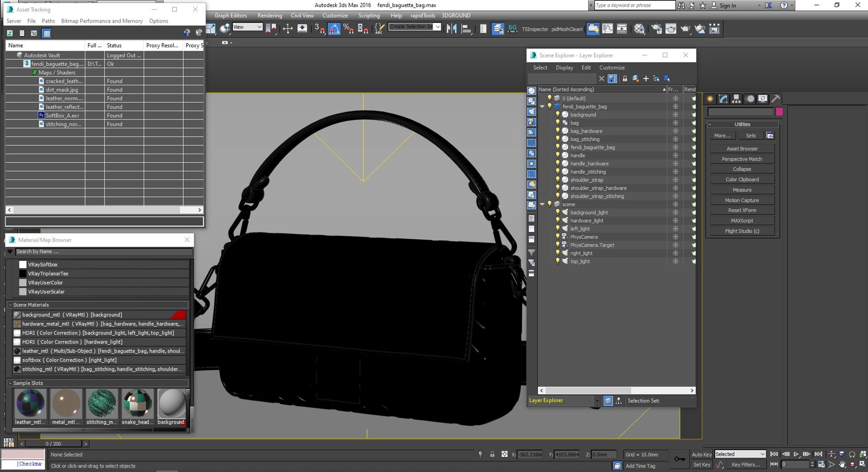The width and height of the screenshot is (868, 472).
Task: Open the Curve Editor toolbar icon
Action: pos(608,29)
